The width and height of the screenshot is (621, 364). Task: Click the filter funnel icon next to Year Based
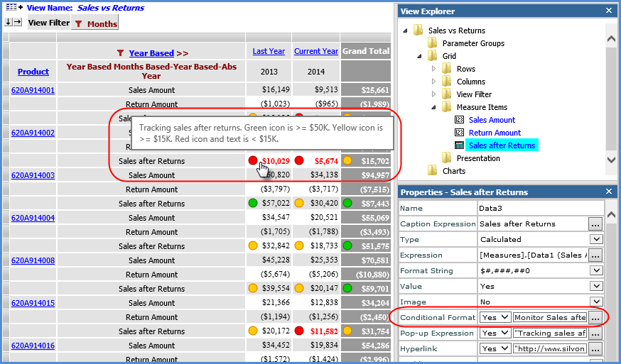tap(121, 53)
